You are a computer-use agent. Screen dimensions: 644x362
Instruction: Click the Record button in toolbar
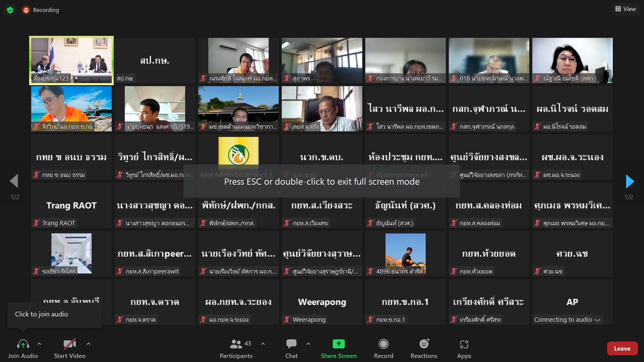[x=384, y=349]
